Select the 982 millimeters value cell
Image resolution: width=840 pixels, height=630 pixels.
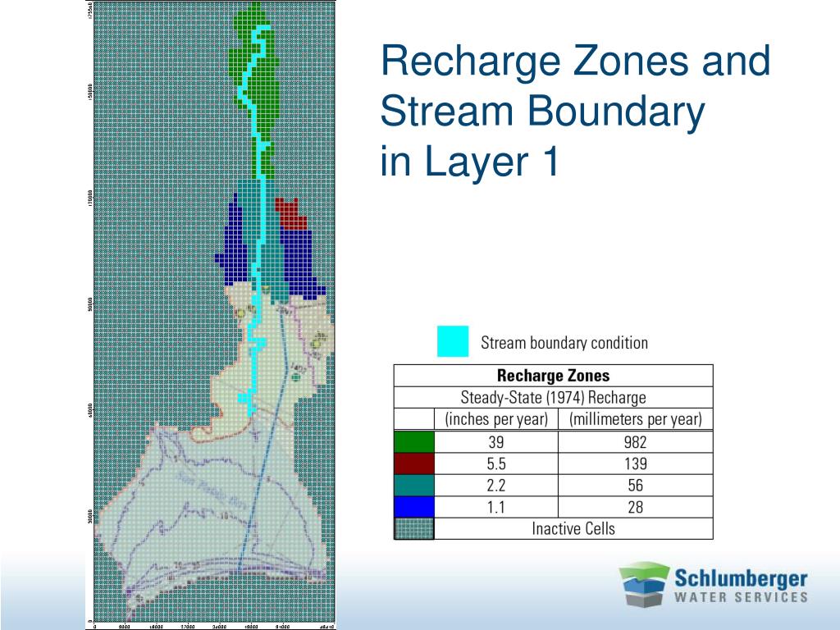click(636, 442)
